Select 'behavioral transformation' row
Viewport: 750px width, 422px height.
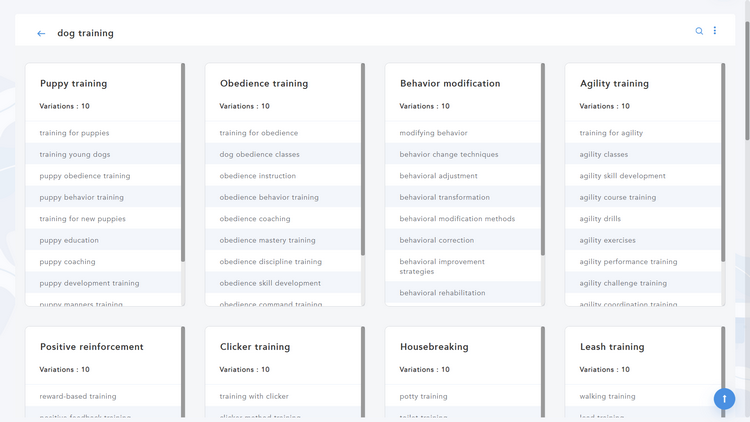463,197
